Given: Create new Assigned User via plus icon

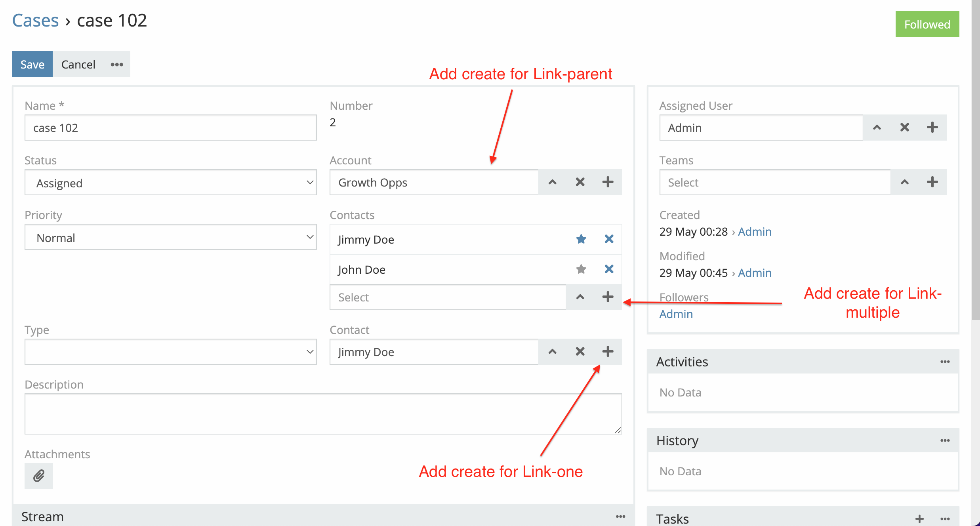Looking at the screenshot, I should 932,127.
